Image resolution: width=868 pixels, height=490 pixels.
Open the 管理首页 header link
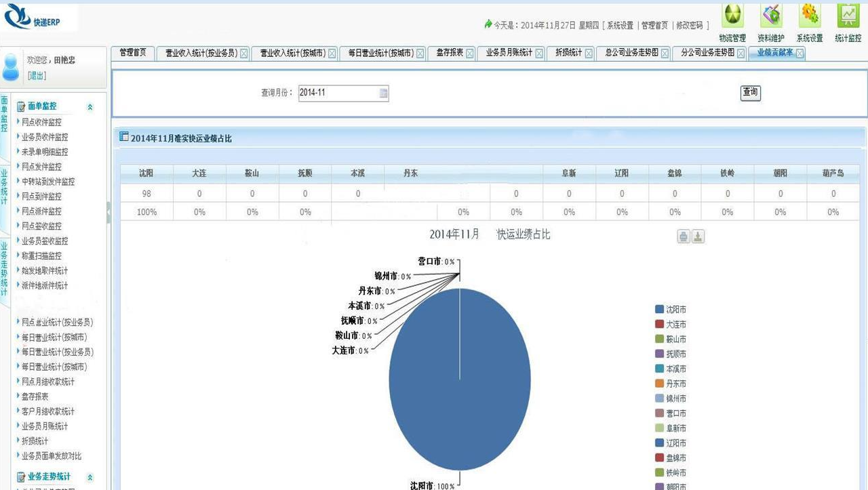pyautogui.click(x=654, y=25)
